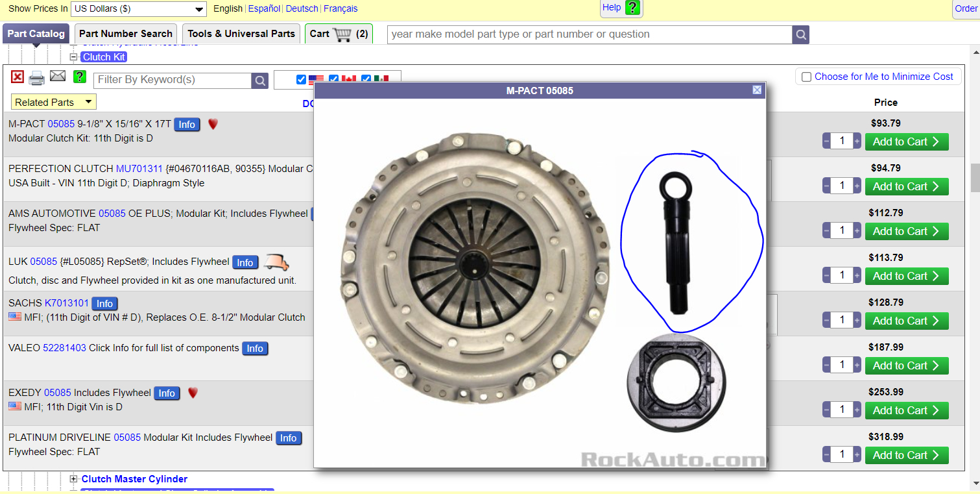Open Info for VALEO 52281403
Screen dimensions: 980x494
coord(255,349)
